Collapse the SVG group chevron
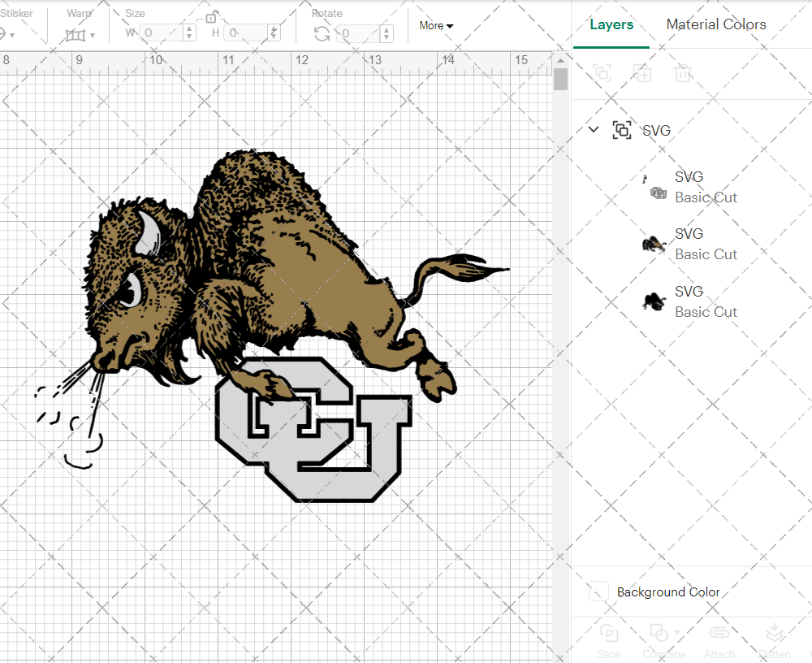The height and width of the screenshot is (663, 812). (x=594, y=129)
